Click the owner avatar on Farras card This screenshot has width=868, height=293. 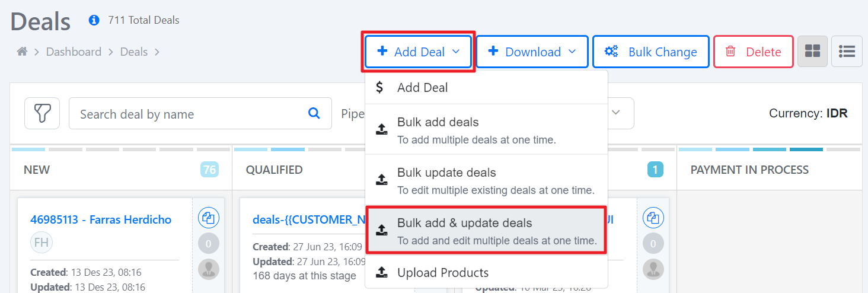click(209, 269)
